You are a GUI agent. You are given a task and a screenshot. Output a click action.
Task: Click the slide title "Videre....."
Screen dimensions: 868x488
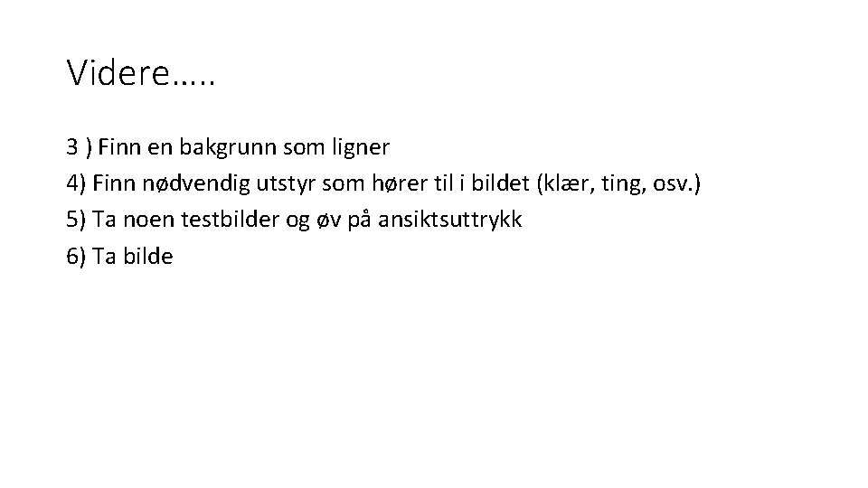pyautogui.click(x=141, y=72)
